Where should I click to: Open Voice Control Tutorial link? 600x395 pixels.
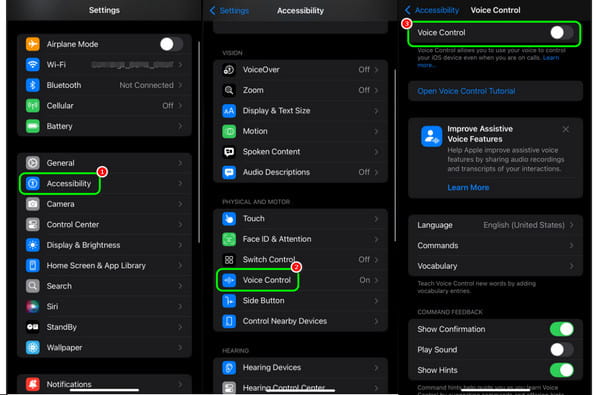(x=466, y=91)
